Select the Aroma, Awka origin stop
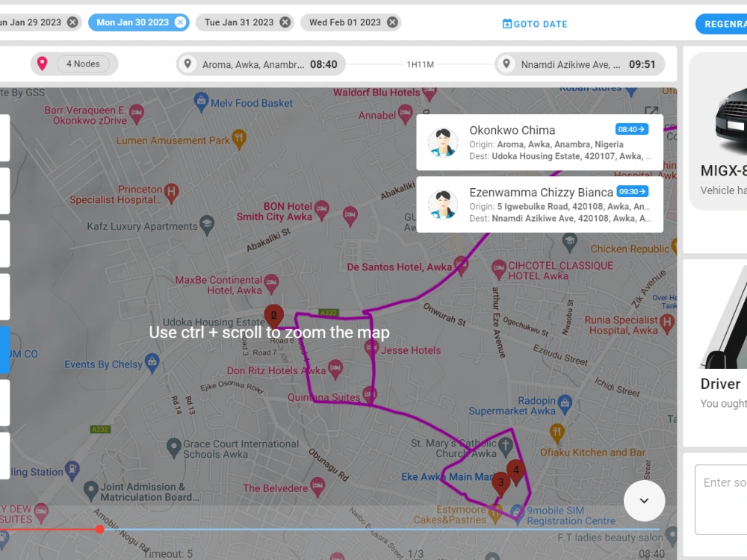This screenshot has width=747, height=560. pyautogui.click(x=261, y=64)
